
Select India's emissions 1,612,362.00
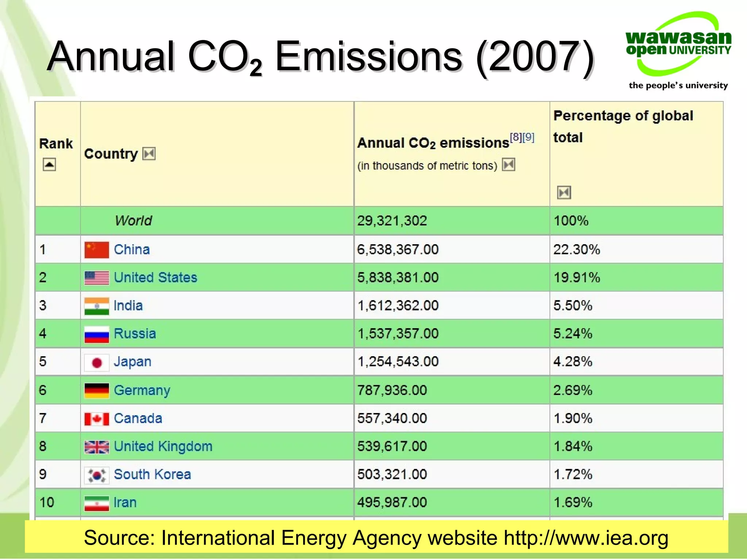click(x=398, y=306)
